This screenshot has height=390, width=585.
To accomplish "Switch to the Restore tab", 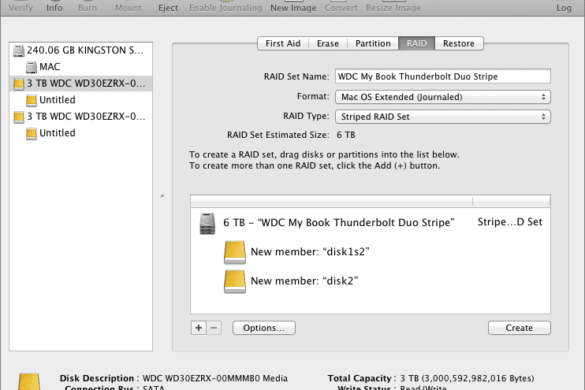I will coord(459,43).
